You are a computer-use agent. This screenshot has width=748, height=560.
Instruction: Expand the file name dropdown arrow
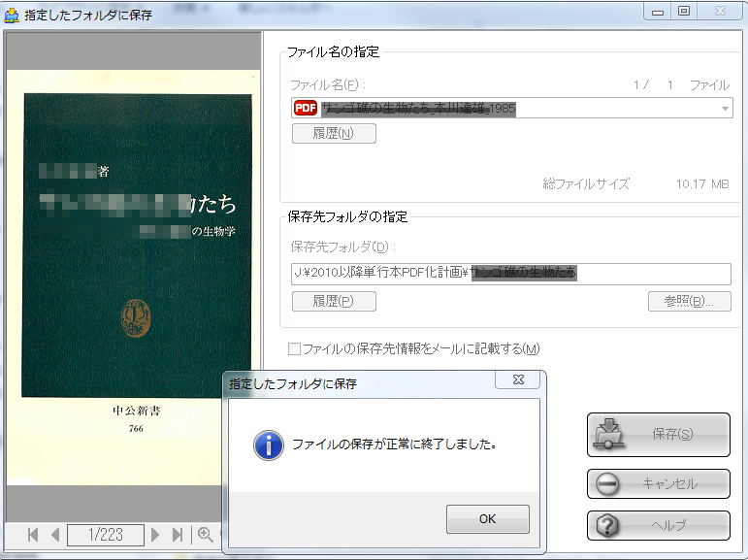coord(725,109)
